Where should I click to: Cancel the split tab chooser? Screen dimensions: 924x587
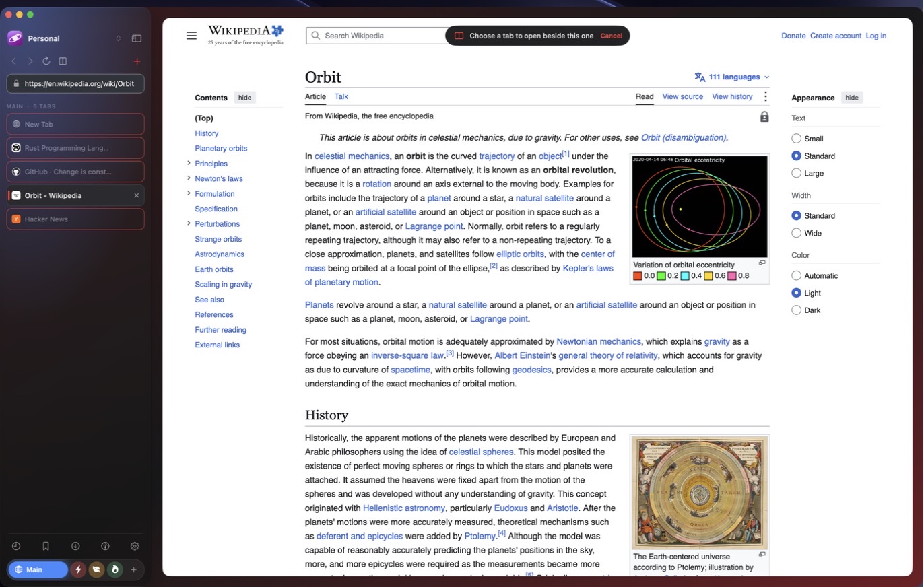(612, 36)
